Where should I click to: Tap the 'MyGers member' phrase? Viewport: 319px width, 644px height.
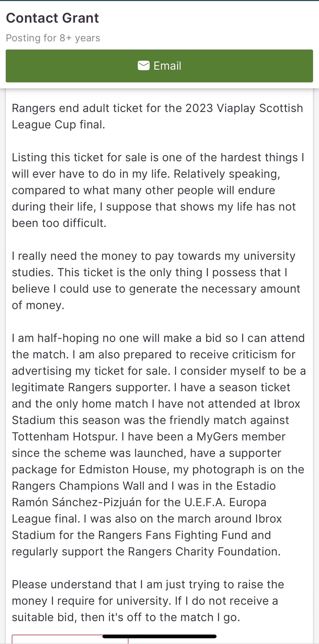point(241,437)
